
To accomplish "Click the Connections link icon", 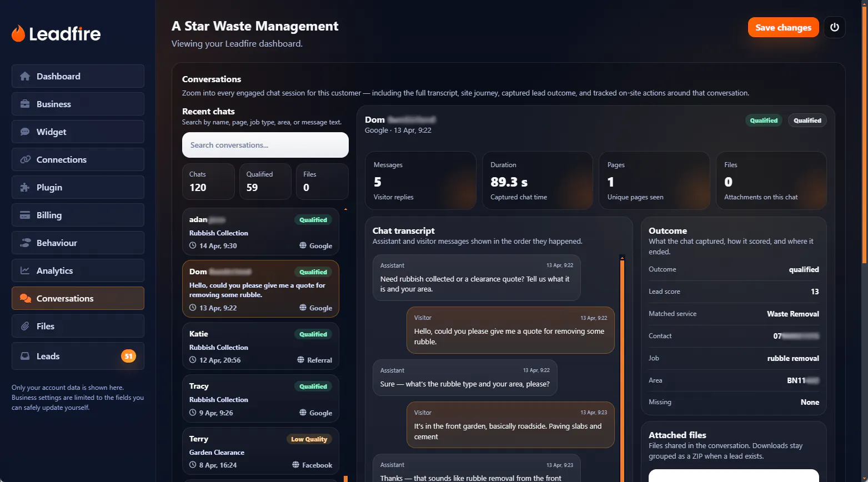I will (x=25, y=159).
